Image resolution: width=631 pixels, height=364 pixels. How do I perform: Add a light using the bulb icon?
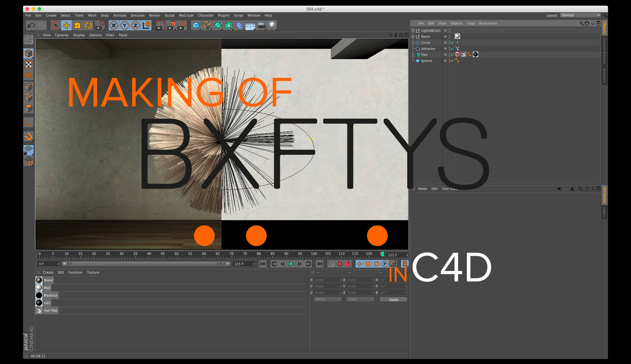click(x=272, y=25)
